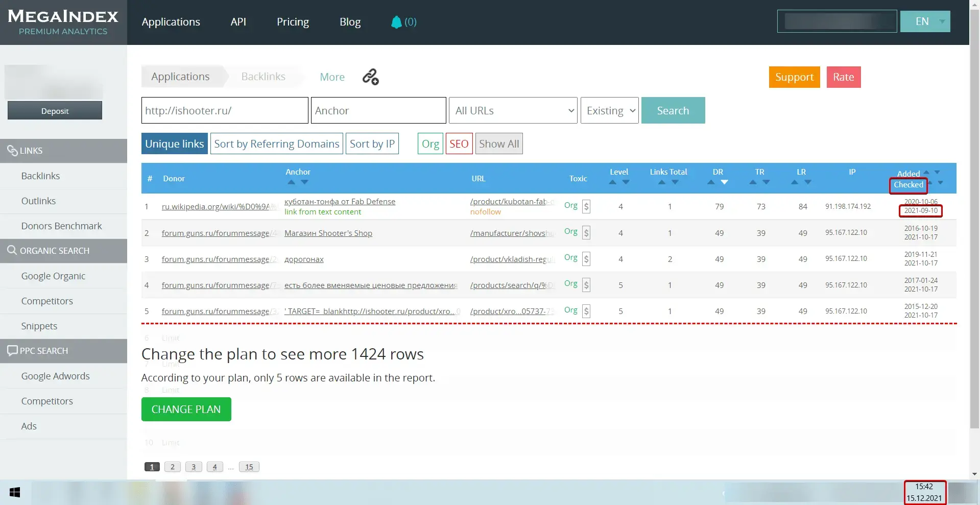The height and width of the screenshot is (505, 980).
Task: Open the notifications bell icon
Action: coord(396,22)
